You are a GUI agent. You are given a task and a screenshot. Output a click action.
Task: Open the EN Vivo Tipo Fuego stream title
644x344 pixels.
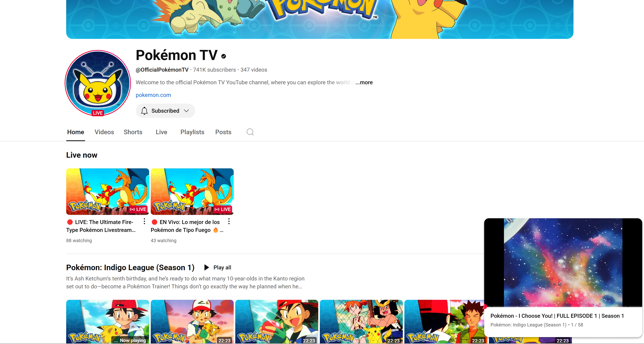point(187,226)
